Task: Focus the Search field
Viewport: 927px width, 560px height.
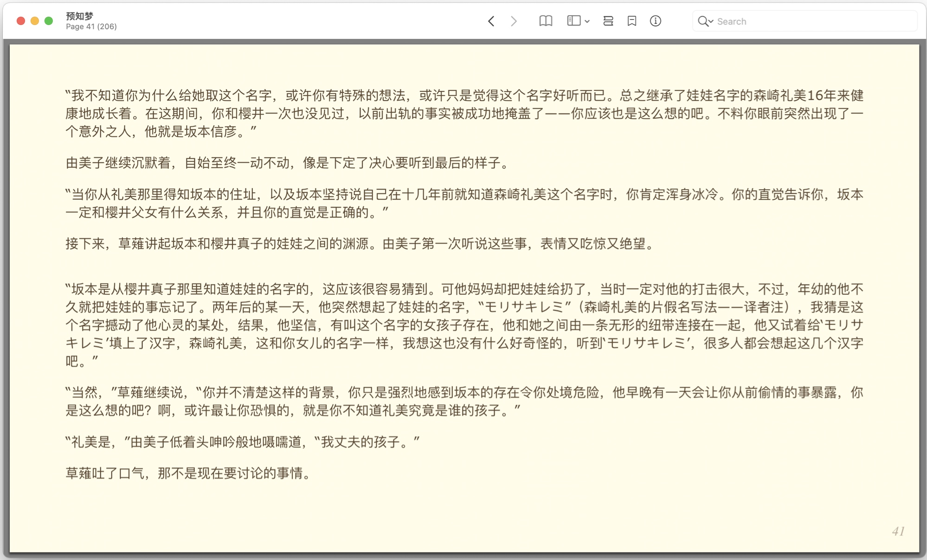Action: (x=805, y=21)
